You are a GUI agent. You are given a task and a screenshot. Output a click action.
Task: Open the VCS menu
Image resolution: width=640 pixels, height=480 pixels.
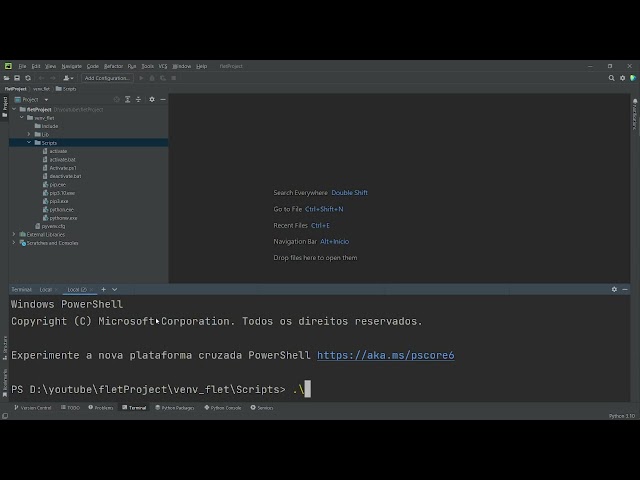163,66
